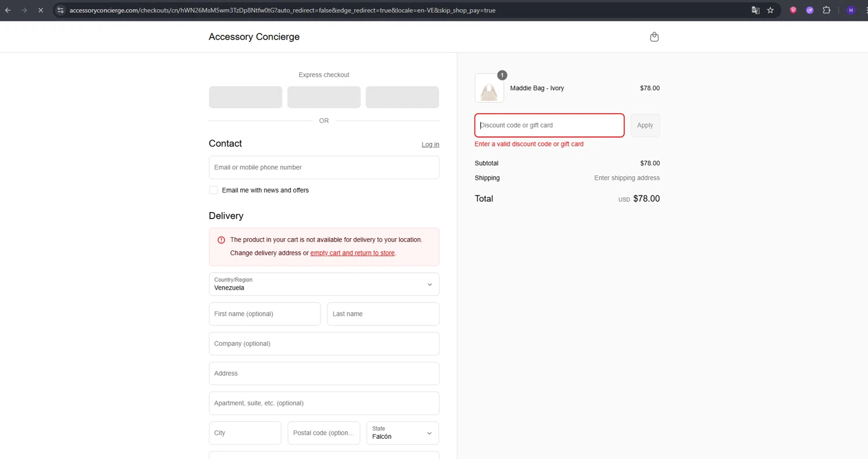Click the Enter shipping address text
This screenshot has width=868, height=459.
tap(627, 178)
